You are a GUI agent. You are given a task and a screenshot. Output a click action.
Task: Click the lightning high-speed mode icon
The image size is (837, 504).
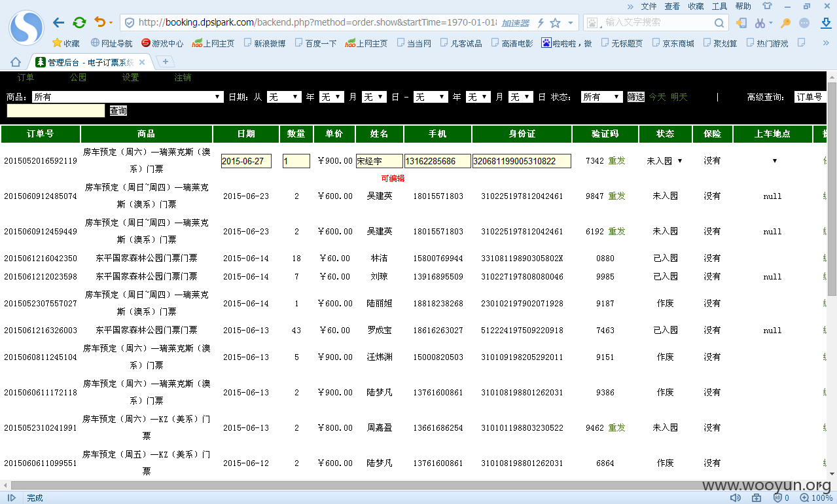point(541,23)
